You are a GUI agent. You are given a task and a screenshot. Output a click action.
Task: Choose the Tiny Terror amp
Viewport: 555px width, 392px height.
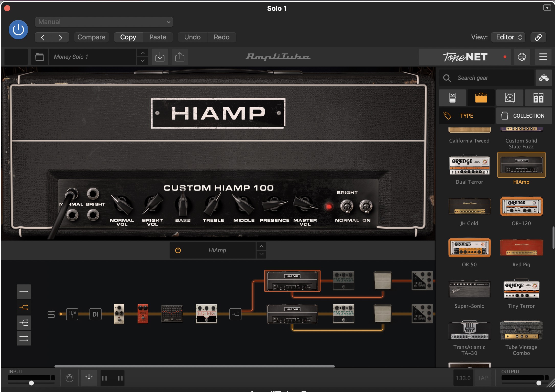click(x=521, y=293)
